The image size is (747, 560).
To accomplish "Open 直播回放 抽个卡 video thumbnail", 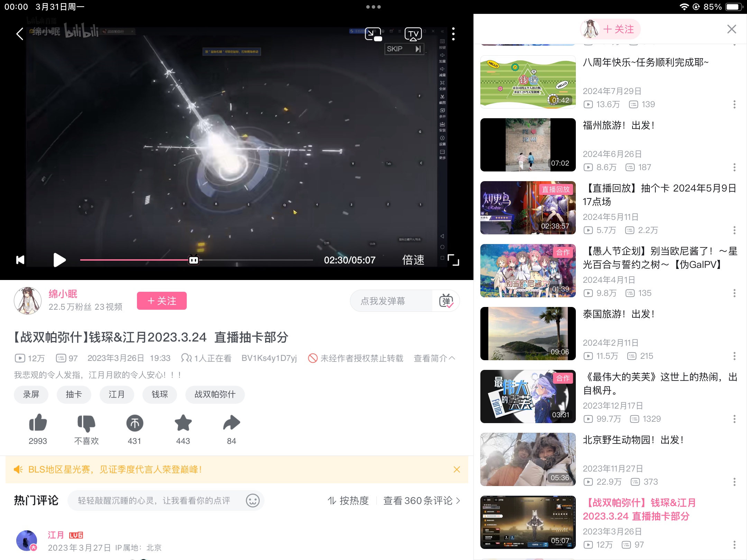I will 528,208.
